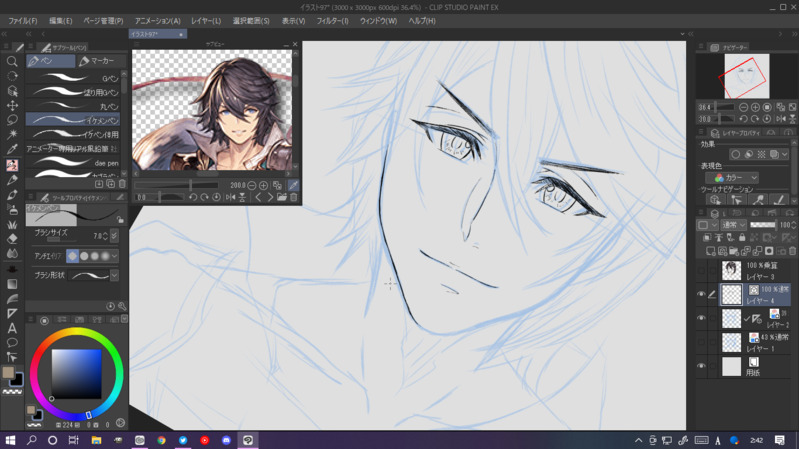The height and width of the screenshot is (449, 799).
Task: Switch to the マーカー sub tool tab
Action: tap(101, 61)
